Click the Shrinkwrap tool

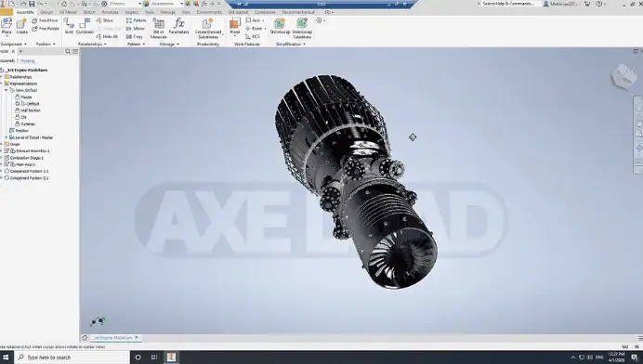point(280,26)
